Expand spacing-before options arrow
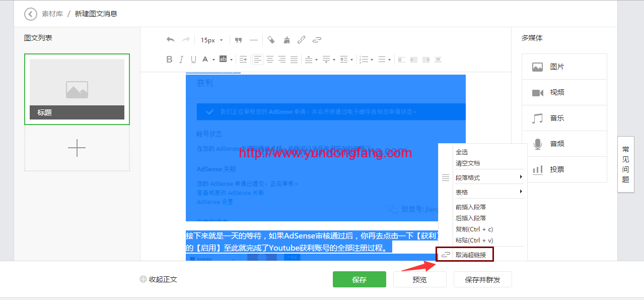 (x=316, y=59)
